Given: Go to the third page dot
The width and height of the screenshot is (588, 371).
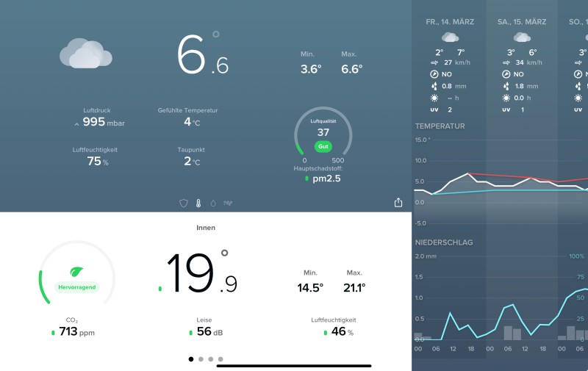Looking at the screenshot, I should tap(211, 359).
